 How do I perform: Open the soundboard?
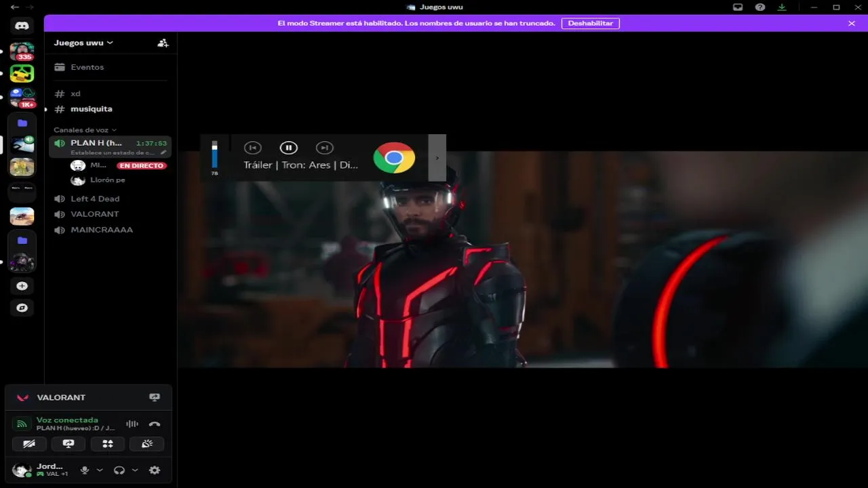point(147,444)
